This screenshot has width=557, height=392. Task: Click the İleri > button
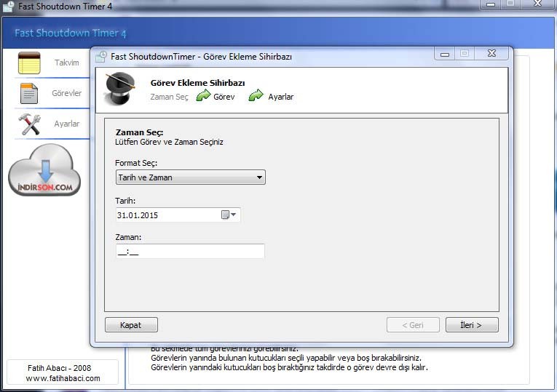tap(472, 325)
